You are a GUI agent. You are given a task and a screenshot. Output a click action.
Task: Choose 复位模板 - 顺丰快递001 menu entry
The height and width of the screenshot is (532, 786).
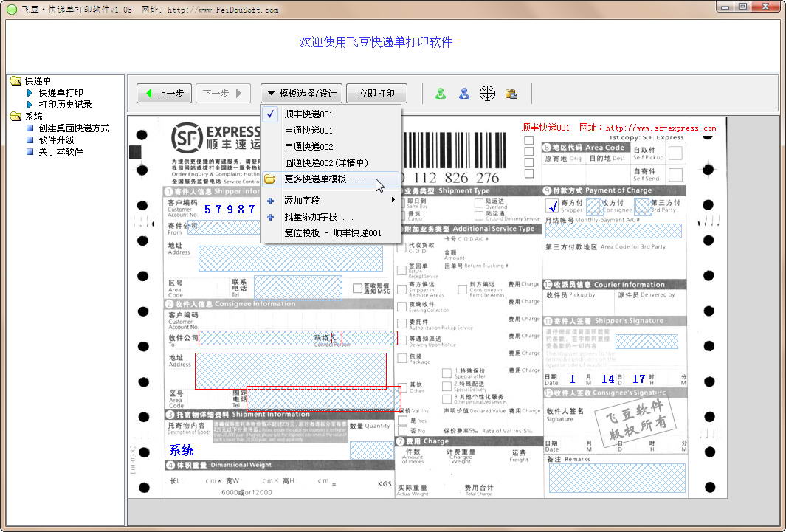point(331,233)
